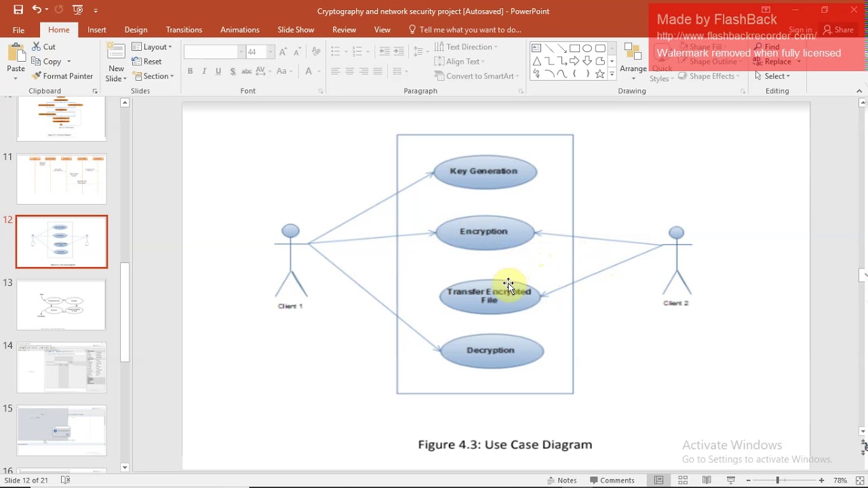Click the 78% zoom level

point(840,480)
